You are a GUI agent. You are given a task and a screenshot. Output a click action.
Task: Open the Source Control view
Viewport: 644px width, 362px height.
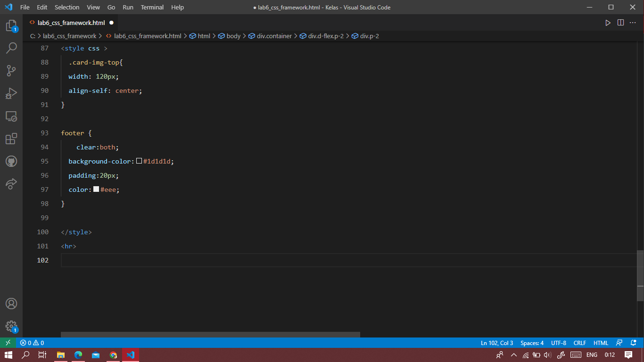(11, 71)
